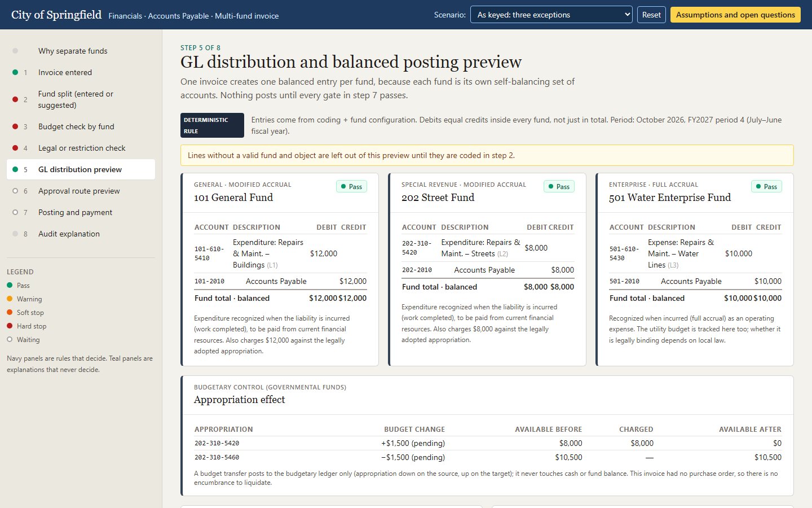Select account code 501-610-5430
Screen dimensions: 812x508
point(624,253)
